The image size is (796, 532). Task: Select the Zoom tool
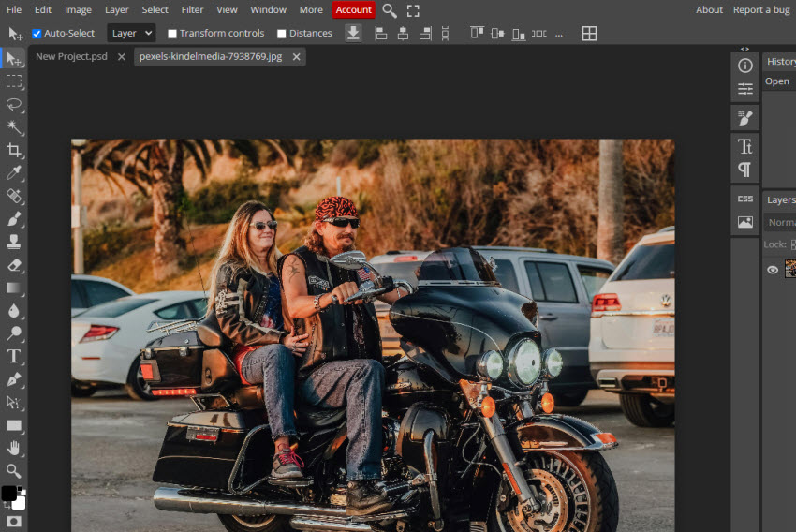14,470
